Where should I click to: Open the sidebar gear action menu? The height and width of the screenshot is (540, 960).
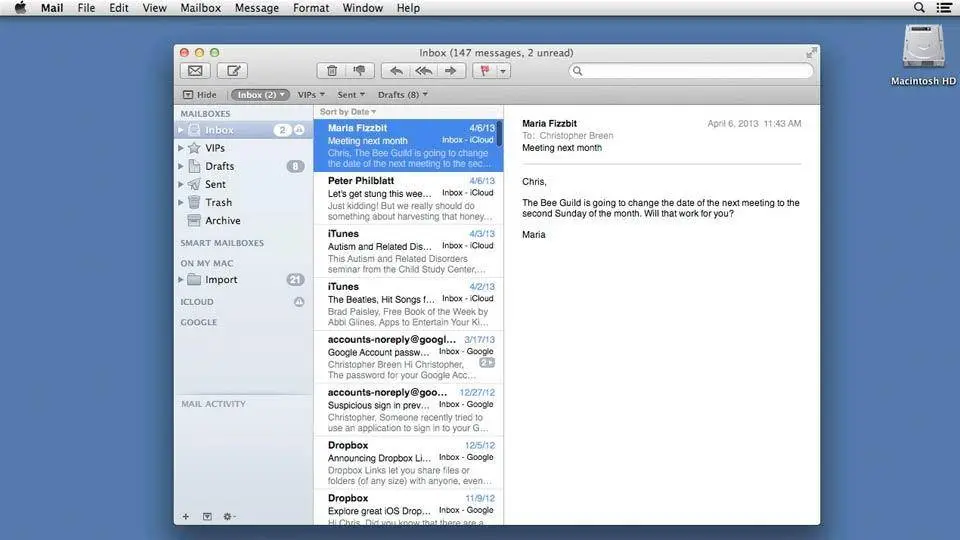coord(229,517)
